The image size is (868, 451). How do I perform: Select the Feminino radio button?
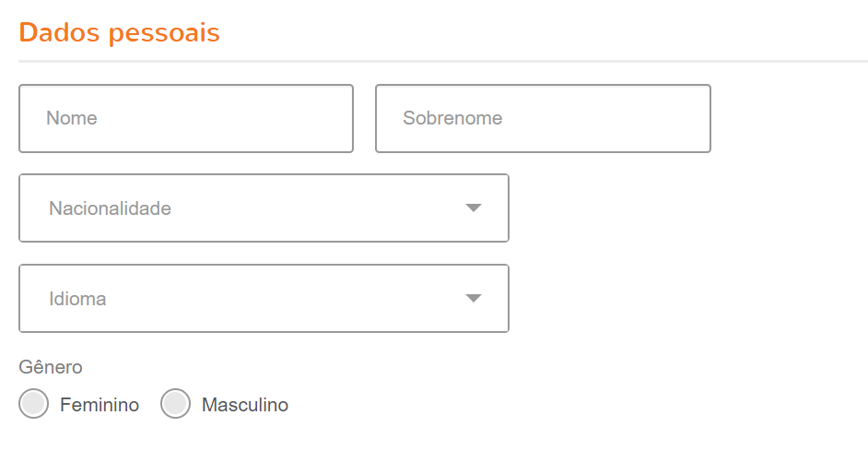(x=33, y=404)
